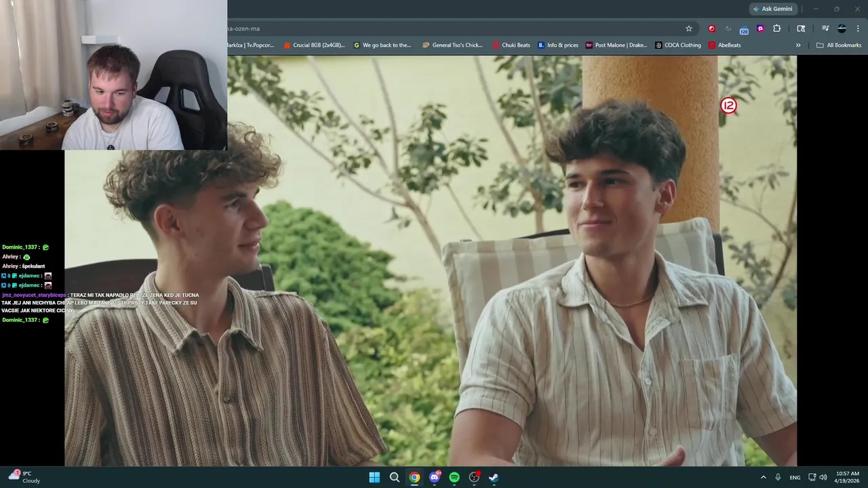
Task: Open the volume speaker icon in tray
Action: coord(823,477)
